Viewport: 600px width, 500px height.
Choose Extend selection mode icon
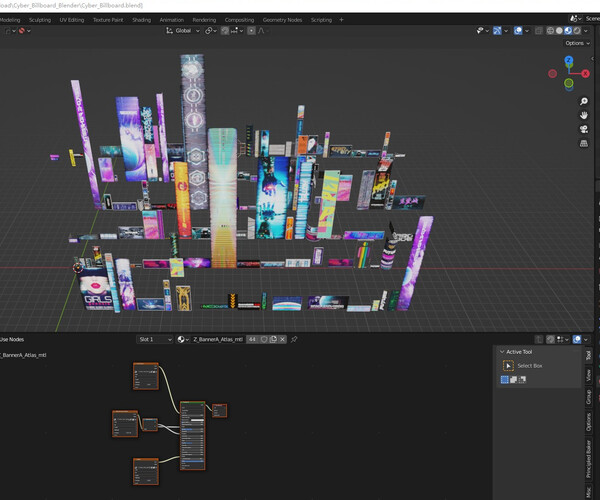point(514,379)
